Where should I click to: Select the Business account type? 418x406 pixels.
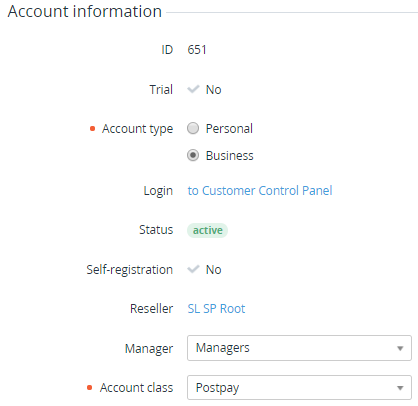click(x=193, y=155)
